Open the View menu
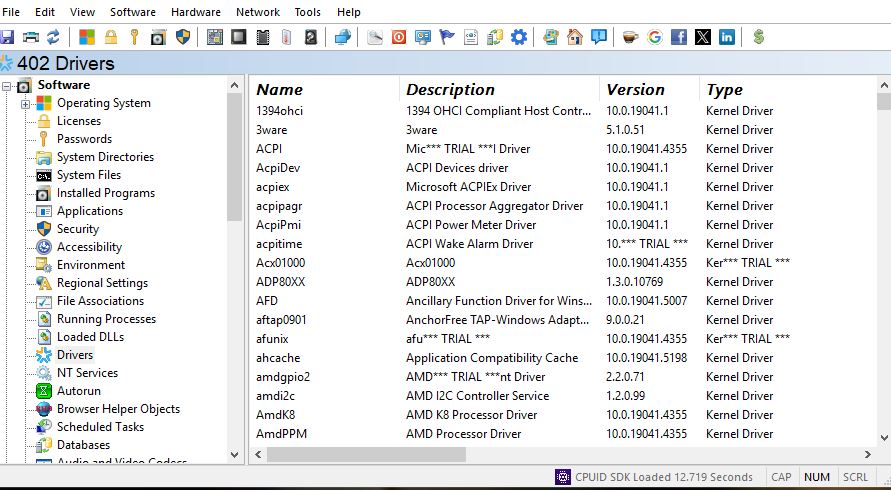 coord(82,12)
